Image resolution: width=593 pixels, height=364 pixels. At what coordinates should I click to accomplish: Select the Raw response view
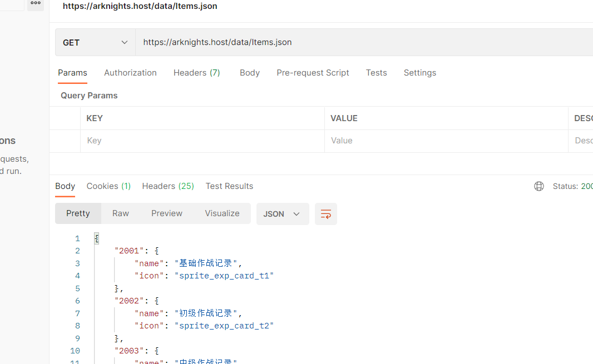[120, 213]
